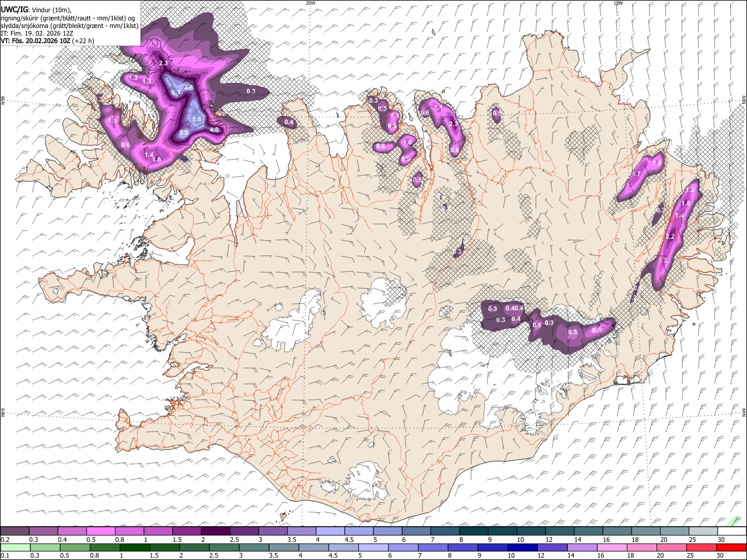
Task: Click the 'rigning/skúrir' legend description line
Action: click(68, 17)
